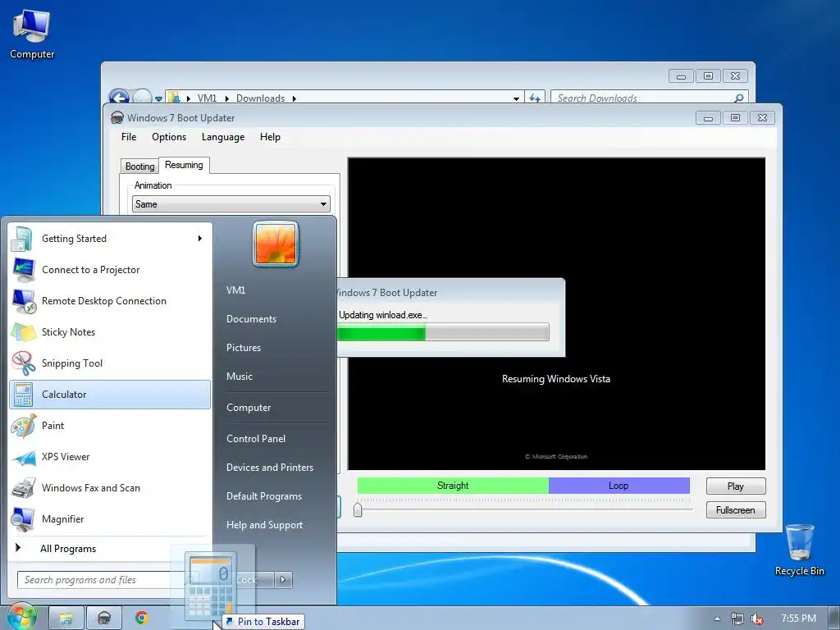
Task: Show hidden tray icons arrow
Action: [717, 619]
